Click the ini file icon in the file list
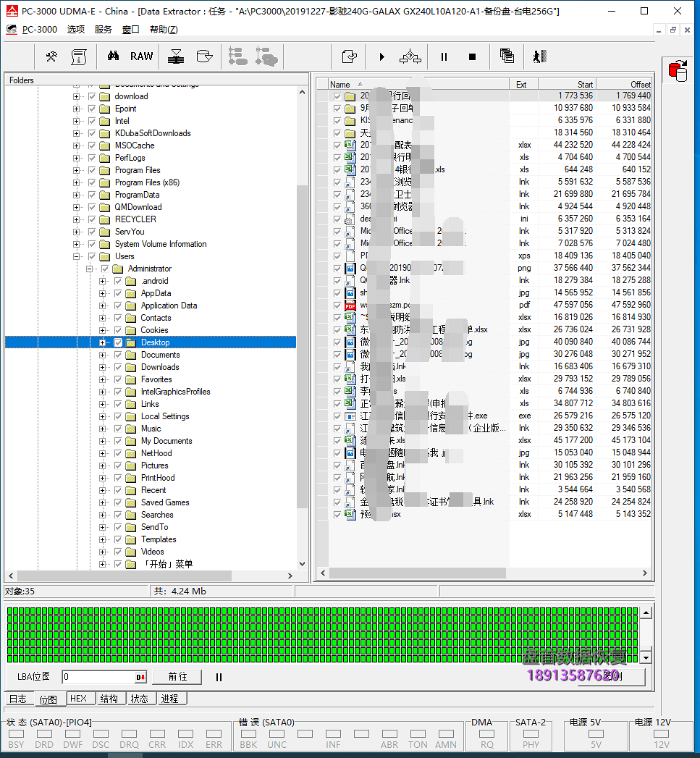 [350, 219]
